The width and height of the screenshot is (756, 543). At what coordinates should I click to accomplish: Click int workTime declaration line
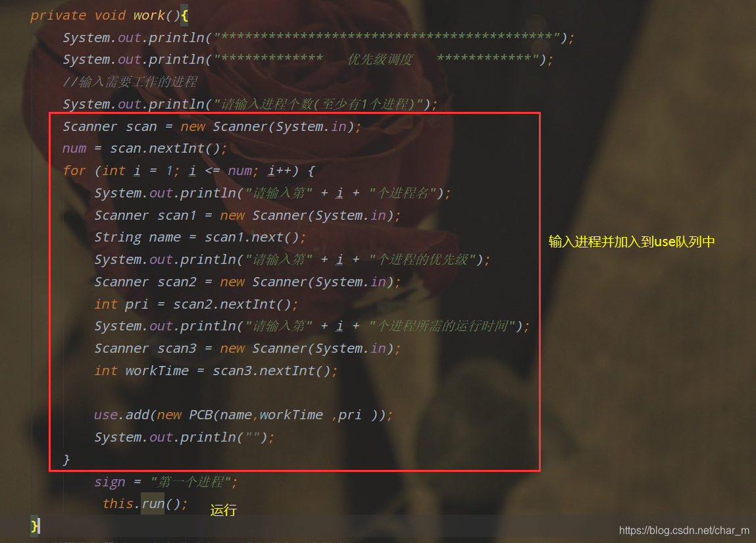[x=216, y=371]
